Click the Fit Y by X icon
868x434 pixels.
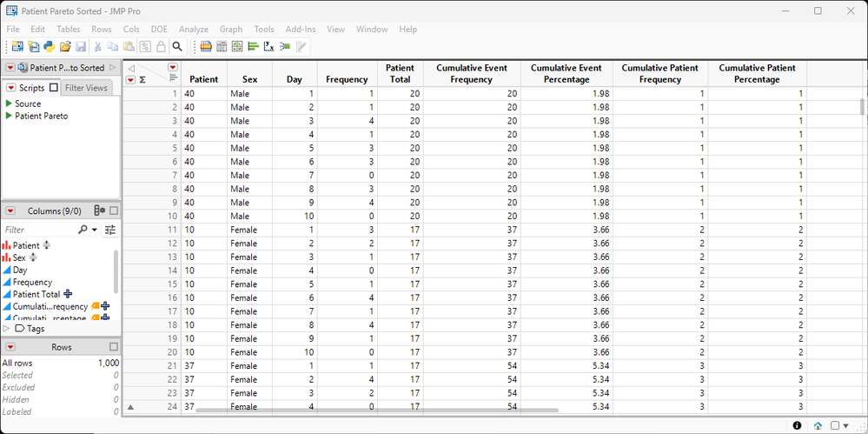tap(269, 47)
